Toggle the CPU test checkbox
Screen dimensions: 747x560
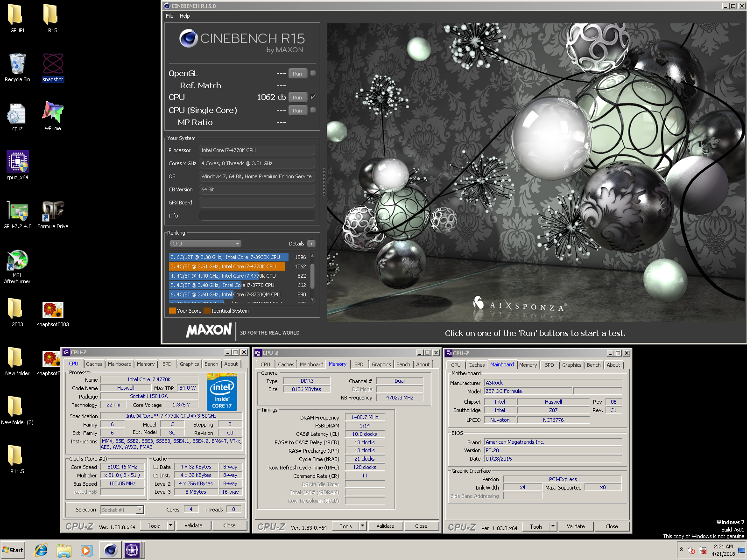pyautogui.click(x=313, y=97)
